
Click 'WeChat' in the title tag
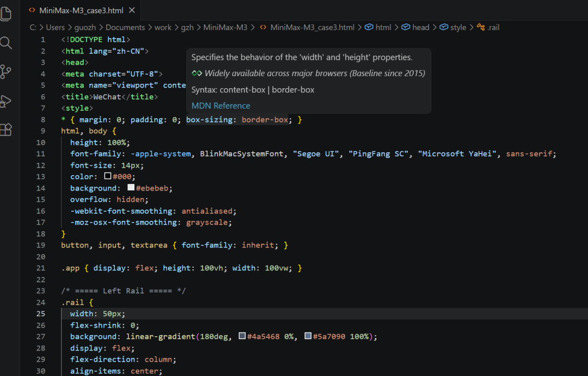coord(107,97)
